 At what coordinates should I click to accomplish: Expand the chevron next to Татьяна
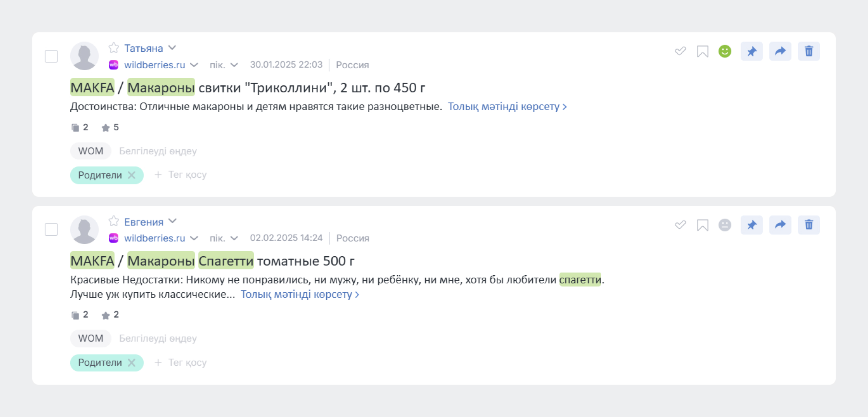172,48
